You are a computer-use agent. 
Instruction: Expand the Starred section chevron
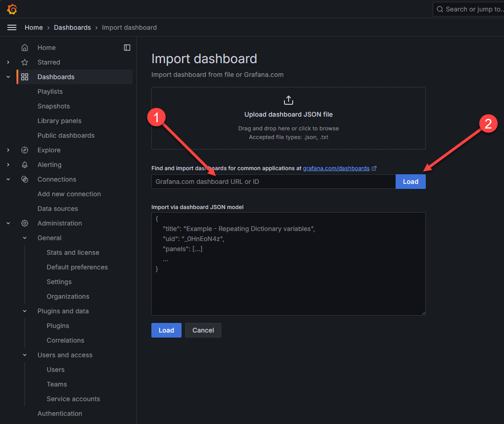coord(8,62)
